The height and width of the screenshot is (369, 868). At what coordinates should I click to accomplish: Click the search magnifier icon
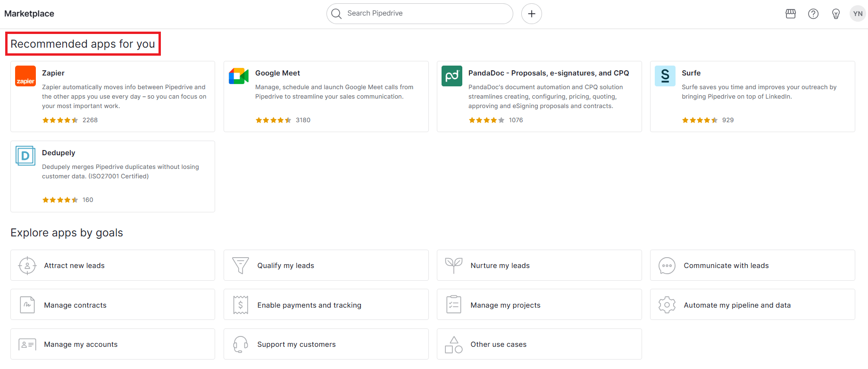click(x=336, y=14)
